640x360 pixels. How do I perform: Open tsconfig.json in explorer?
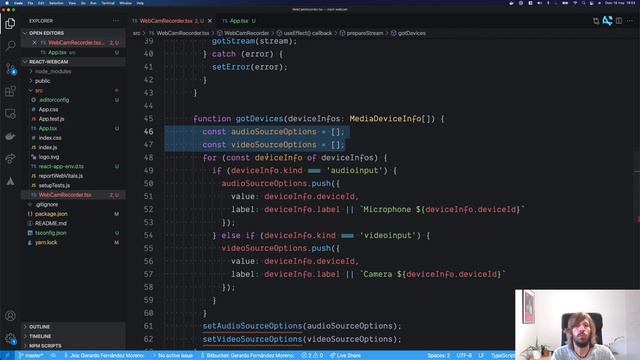(x=50, y=233)
